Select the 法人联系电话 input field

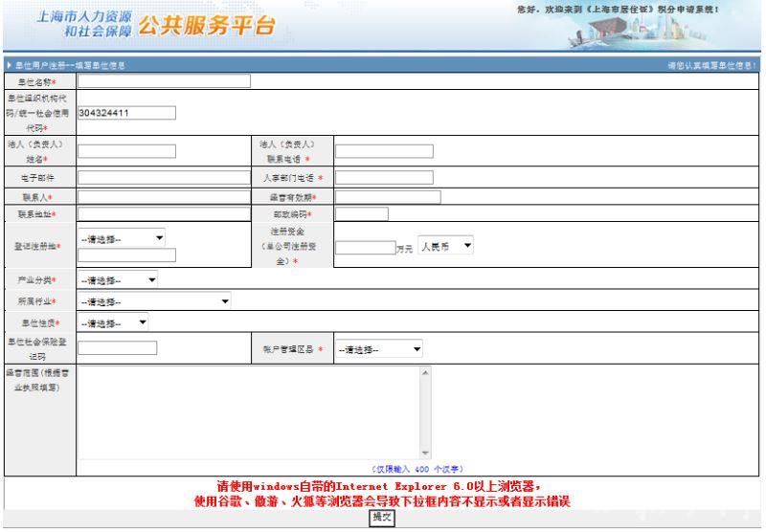[384, 150]
